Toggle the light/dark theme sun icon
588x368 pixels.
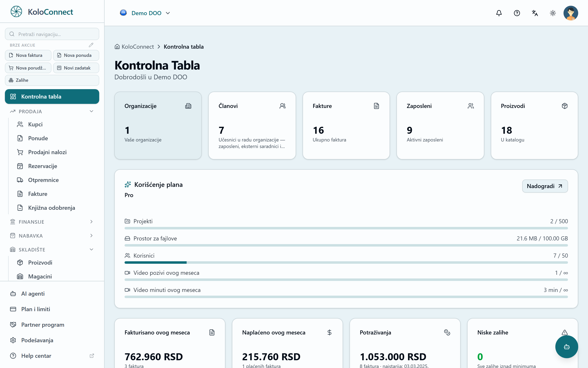pyautogui.click(x=553, y=13)
